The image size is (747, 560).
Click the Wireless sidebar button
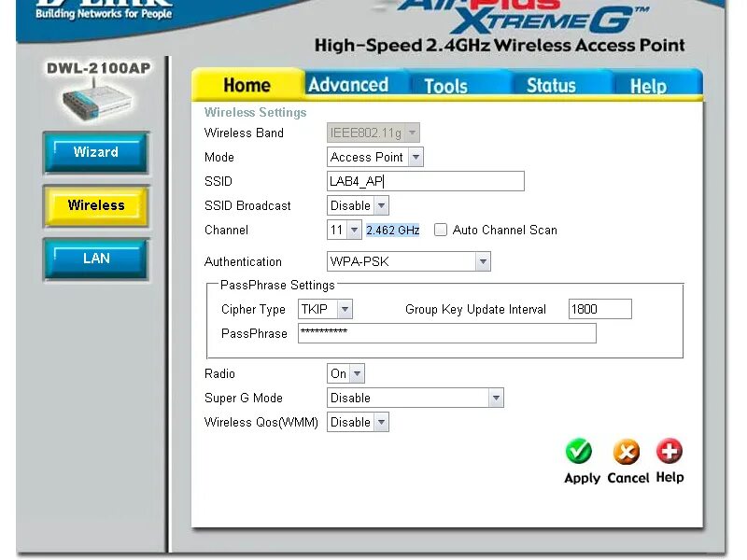(96, 205)
